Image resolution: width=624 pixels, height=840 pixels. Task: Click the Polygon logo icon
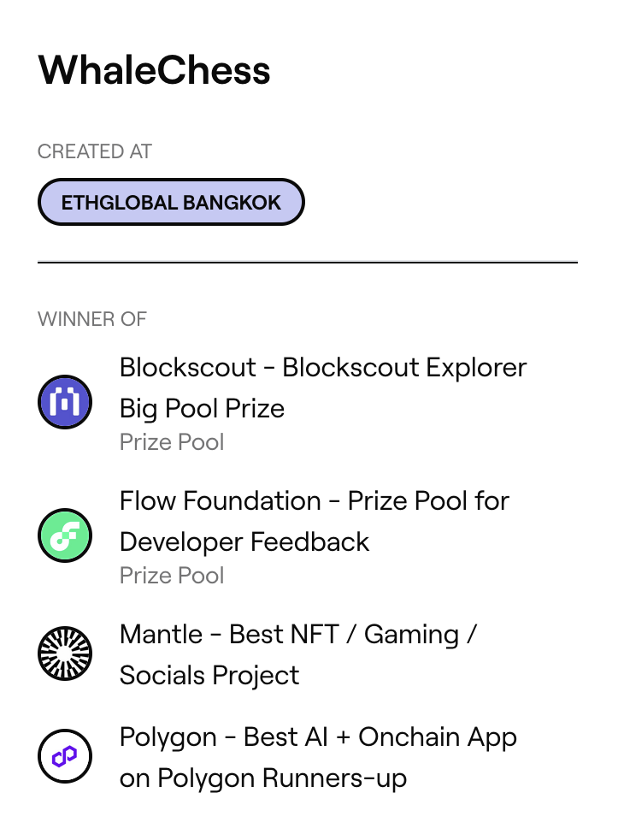coord(65,756)
